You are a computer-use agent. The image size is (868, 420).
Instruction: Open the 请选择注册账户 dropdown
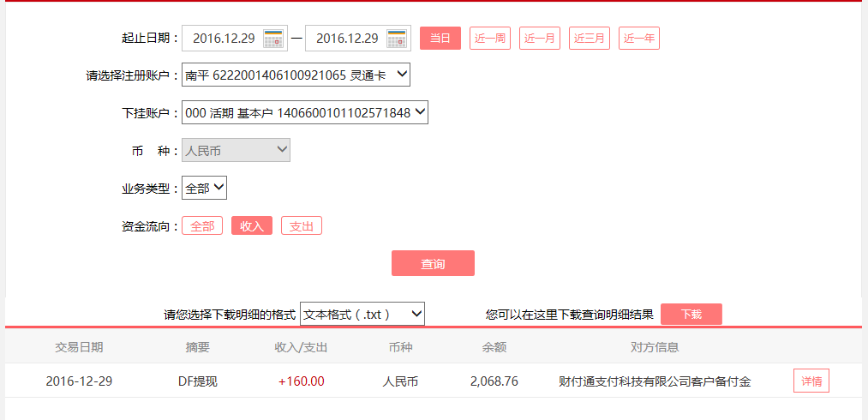coord(296,75)
